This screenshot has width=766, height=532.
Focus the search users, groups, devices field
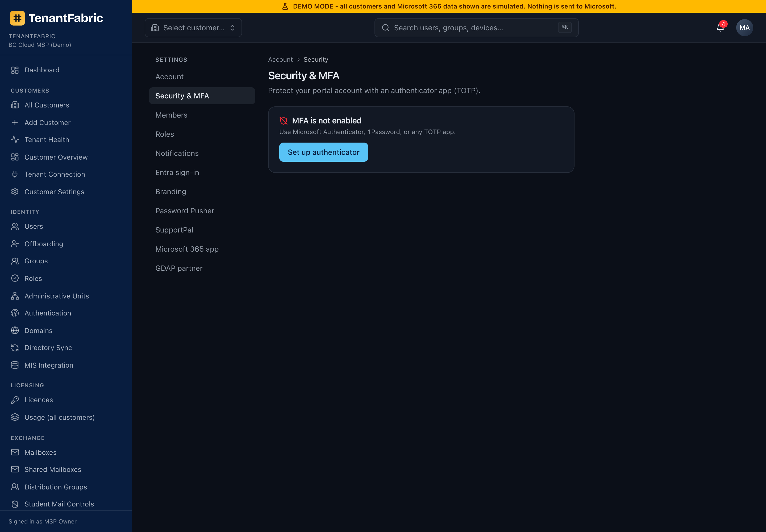click(476, 28)
